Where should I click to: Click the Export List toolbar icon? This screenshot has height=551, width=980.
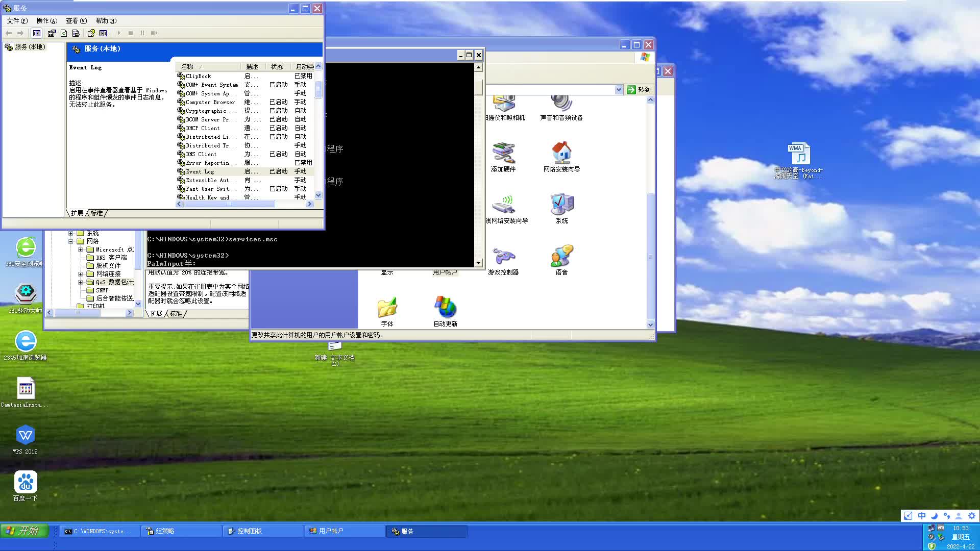click(76, 33)
